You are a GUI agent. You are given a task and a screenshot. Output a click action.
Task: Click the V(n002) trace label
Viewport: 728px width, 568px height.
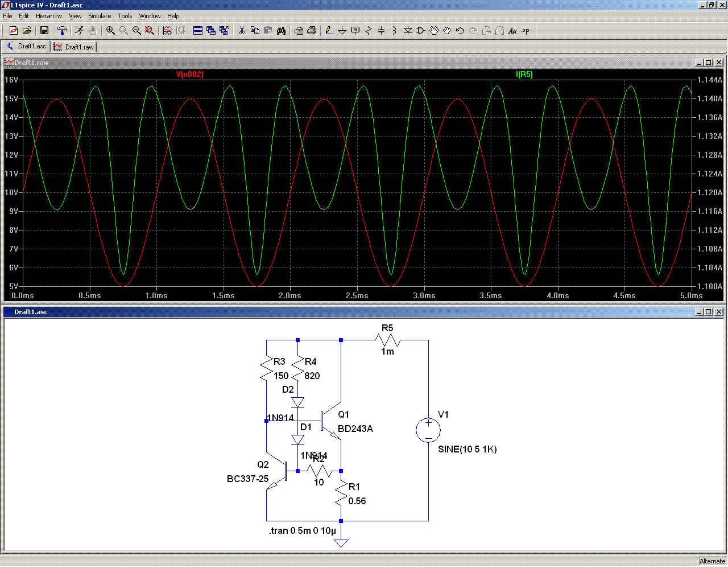(x=189, y=75)
